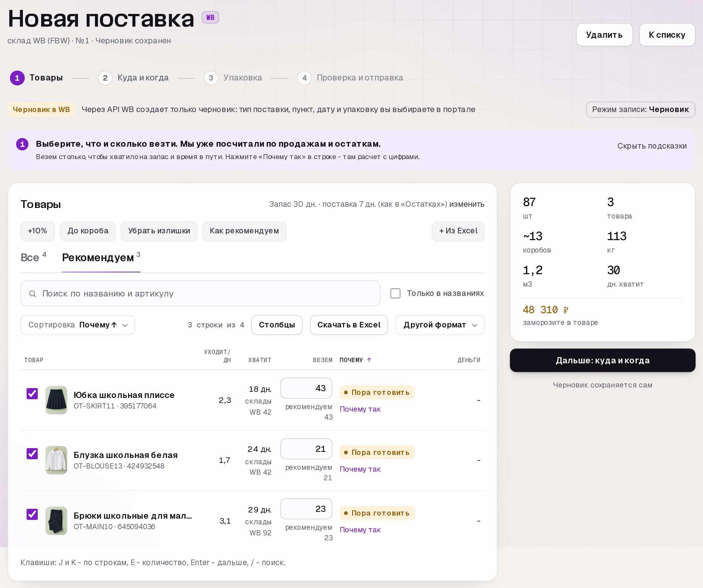The width and height of the screenshot is (703, 588).
Task: Click the magnifier icon in the search field
Action: point(32,294)
